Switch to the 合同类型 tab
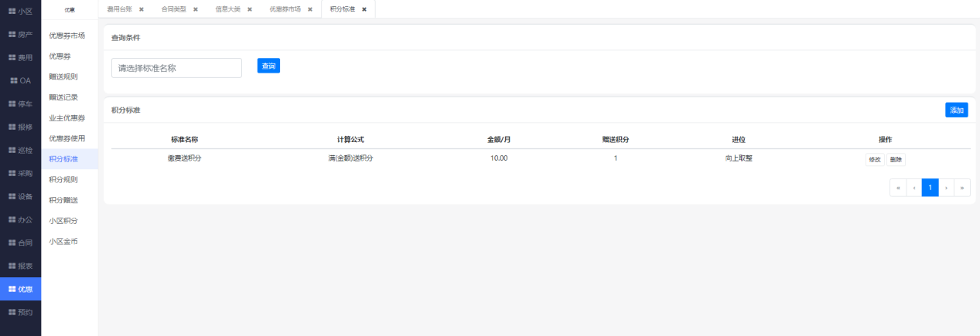980x336 pixels. (162, 9)
